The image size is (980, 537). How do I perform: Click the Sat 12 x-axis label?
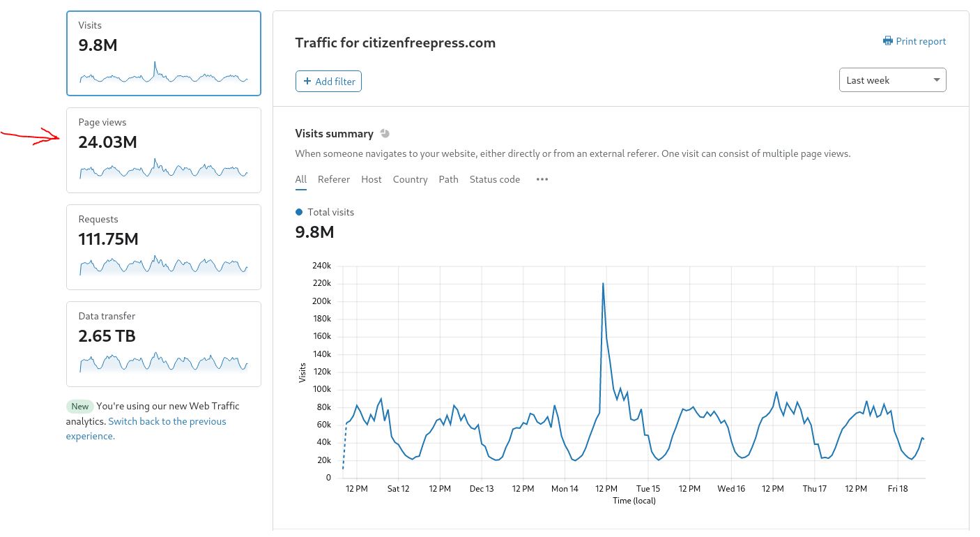tap(398, 489)
